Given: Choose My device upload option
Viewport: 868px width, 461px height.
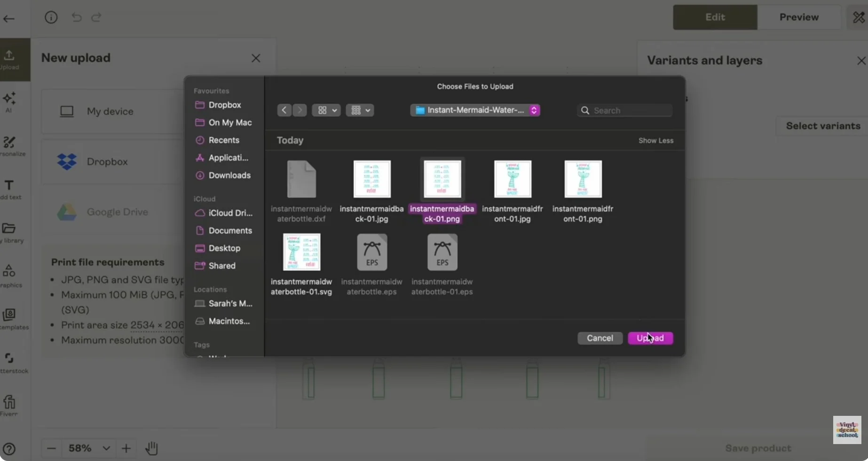Looking at the screenshot, I should click(113, 111).
